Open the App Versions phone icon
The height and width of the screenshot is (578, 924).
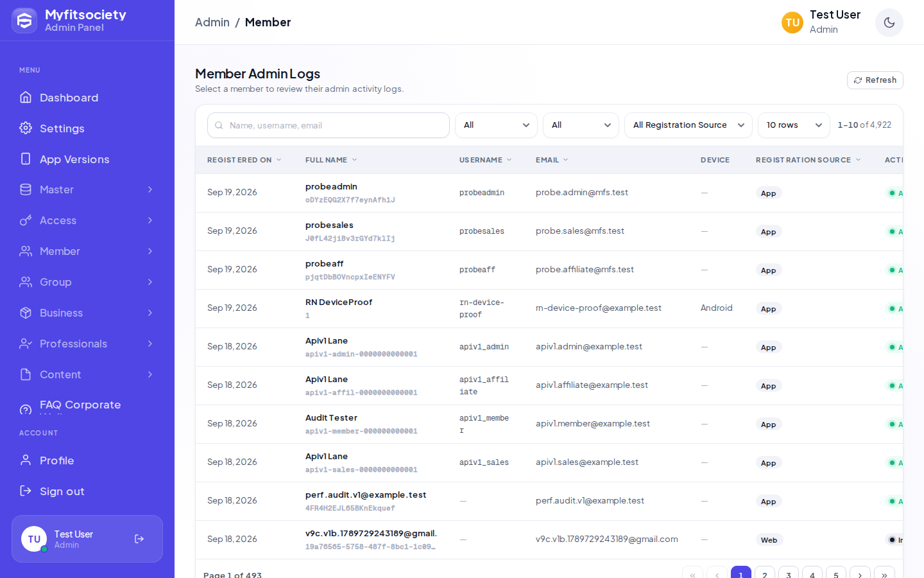pos(26,159)
